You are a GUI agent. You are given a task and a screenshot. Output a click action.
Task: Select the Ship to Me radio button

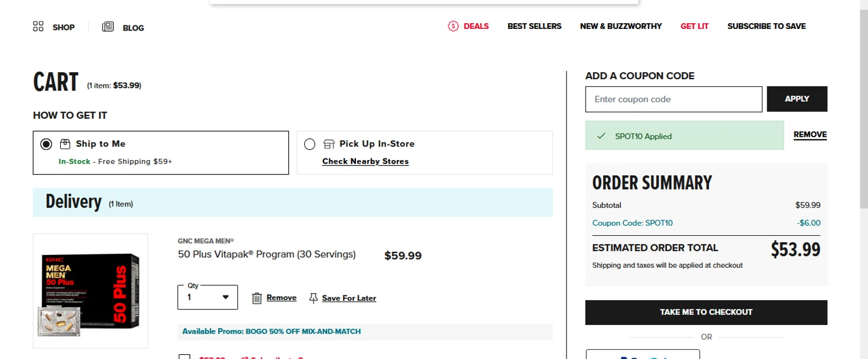46,144
